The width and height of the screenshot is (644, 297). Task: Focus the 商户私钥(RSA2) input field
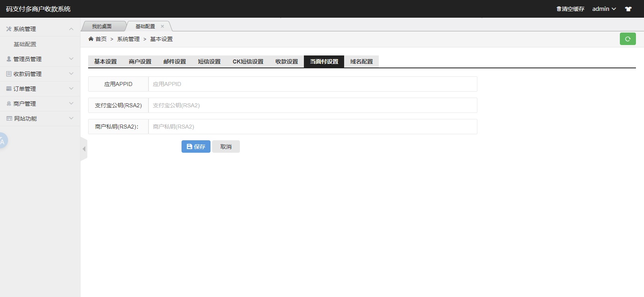pyautogui.click(x=313, y=127)
